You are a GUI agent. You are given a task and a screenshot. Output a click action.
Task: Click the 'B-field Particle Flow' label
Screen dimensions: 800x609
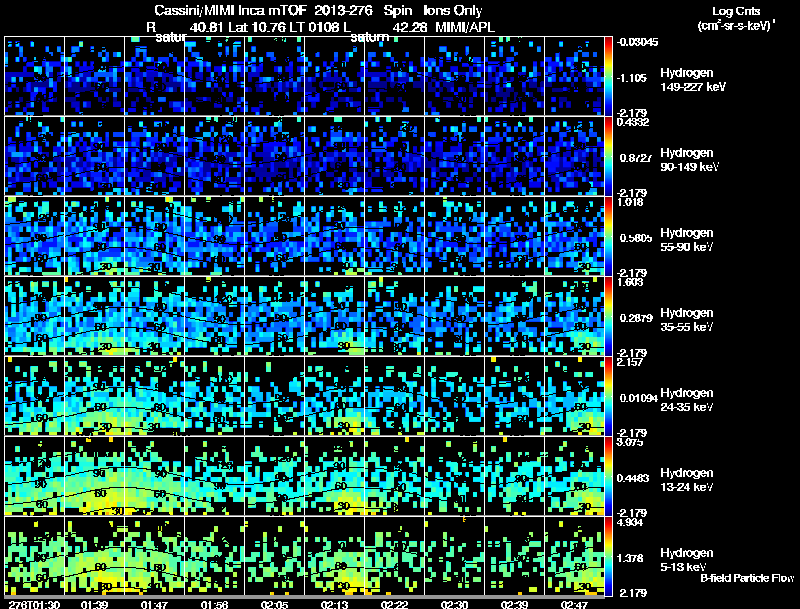coord(747,578)
